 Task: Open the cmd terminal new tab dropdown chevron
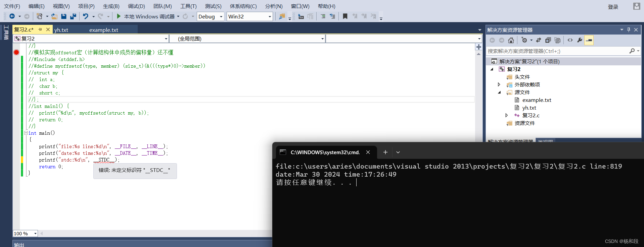click(x=398, y=152)
